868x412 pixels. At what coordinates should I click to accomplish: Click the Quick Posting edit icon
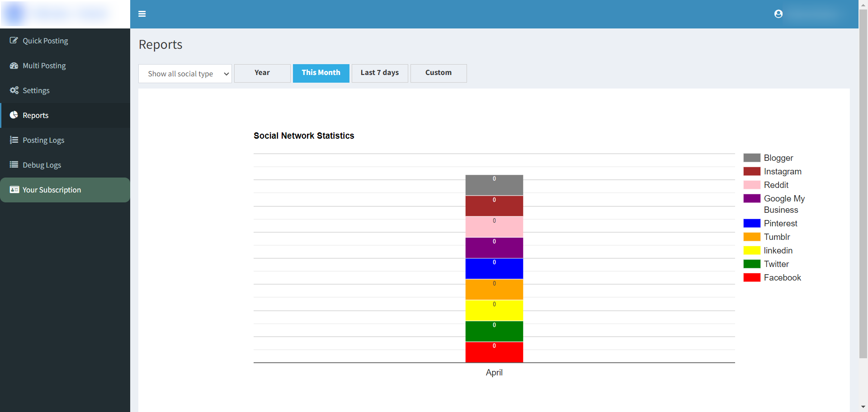(x=14, y=41)
